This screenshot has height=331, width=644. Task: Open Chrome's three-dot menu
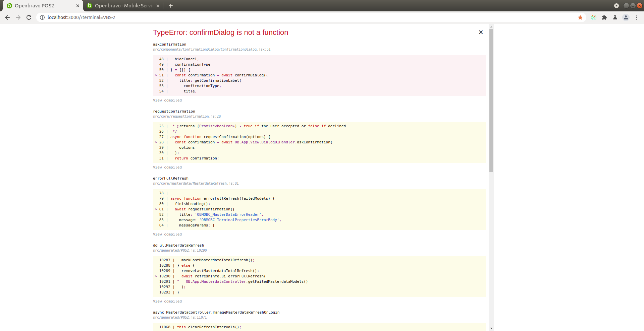click(x=637, y=17)
